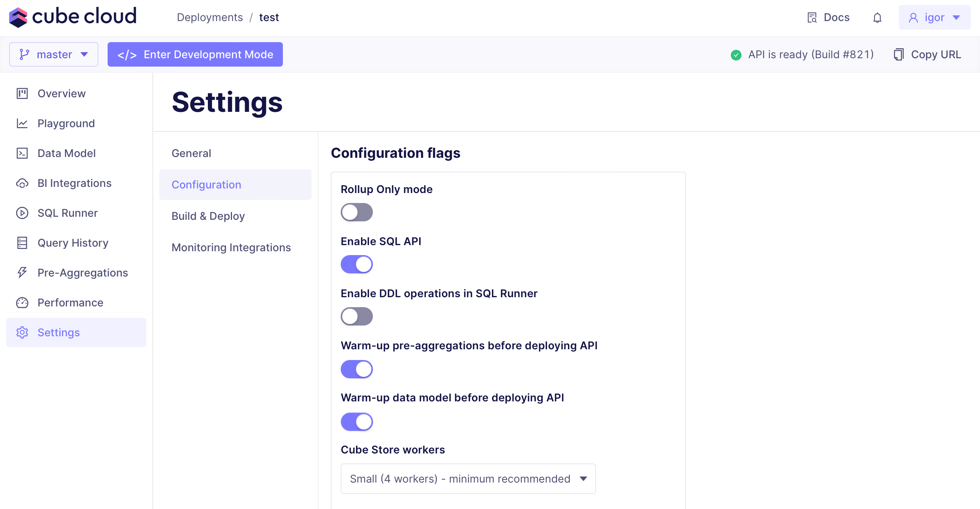The width and height of the screenshot is (980, 509).
Task: Click Copy URL button
Action: (927, 54)
